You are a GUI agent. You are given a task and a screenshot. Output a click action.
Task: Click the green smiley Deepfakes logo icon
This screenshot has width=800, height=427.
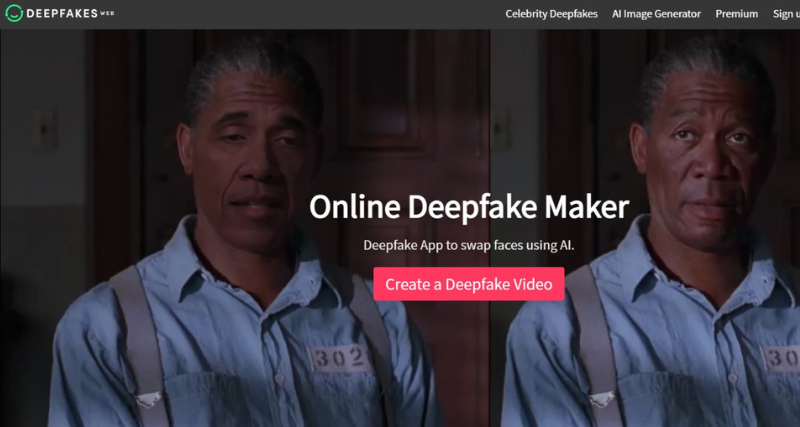[14, 13]
